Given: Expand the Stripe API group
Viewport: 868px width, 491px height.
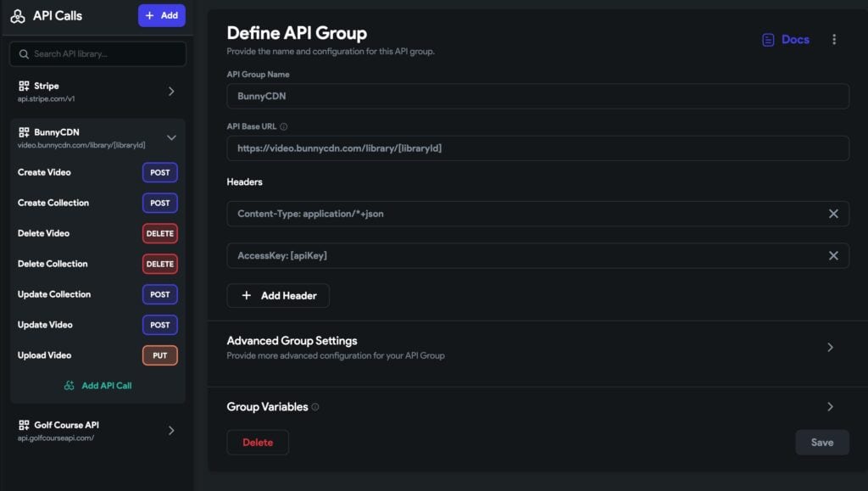Looking at the screenshot, I should [171, 92].
